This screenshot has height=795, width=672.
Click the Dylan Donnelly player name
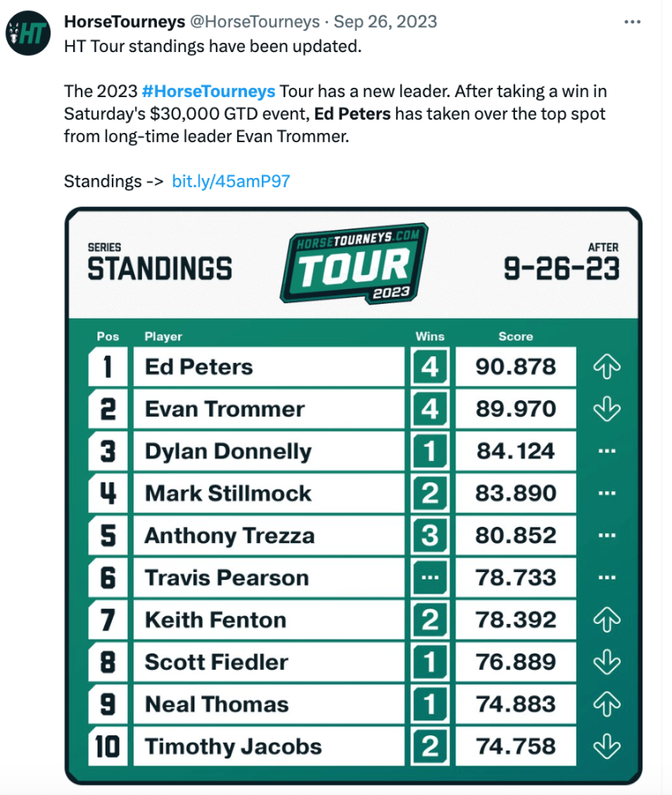pos(228,452)
